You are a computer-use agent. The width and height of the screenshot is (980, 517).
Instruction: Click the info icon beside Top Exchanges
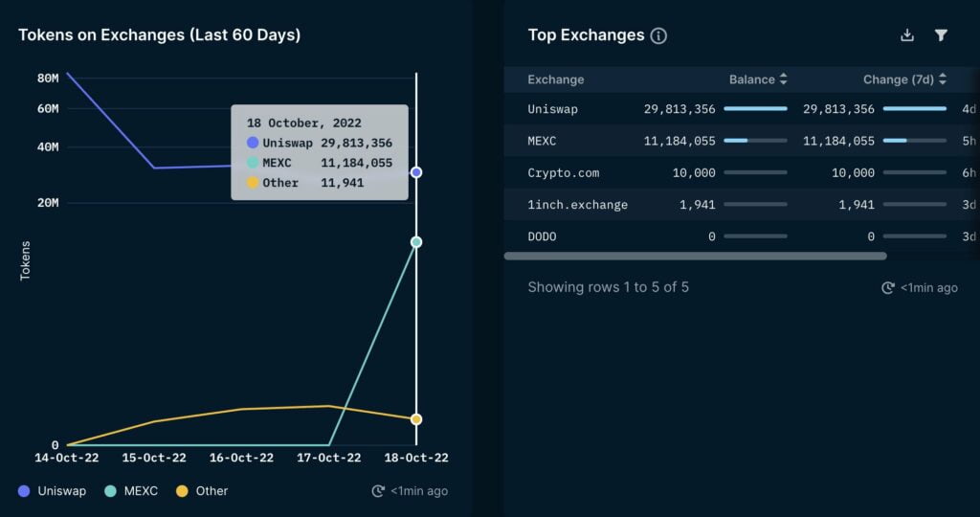(658, 36)
